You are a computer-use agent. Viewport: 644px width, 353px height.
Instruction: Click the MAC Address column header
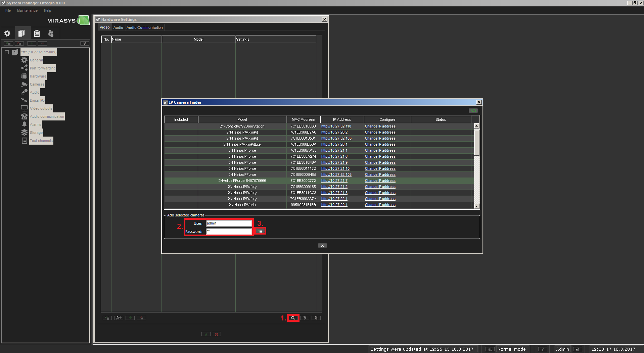pos(303,119)
